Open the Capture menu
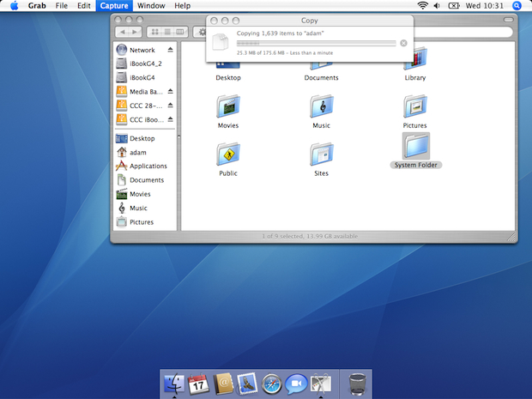The image size is (532, 399). (x=114, y=6)
